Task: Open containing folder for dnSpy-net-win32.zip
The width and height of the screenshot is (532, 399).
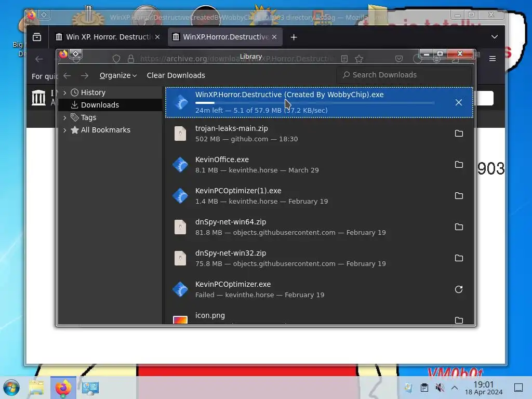Action: pyautogui.click(x=459, y=258)
